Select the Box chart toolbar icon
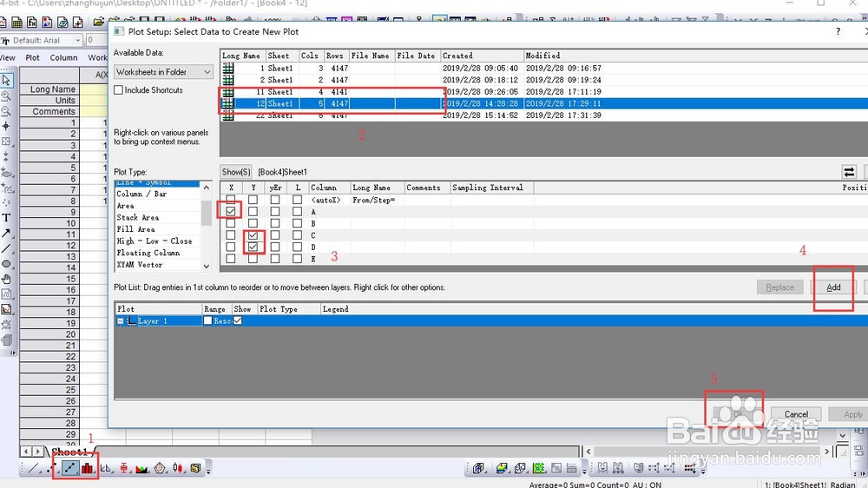Image resolution: width=868 pixels, height=488 pixels. click(x=123, y=468)
